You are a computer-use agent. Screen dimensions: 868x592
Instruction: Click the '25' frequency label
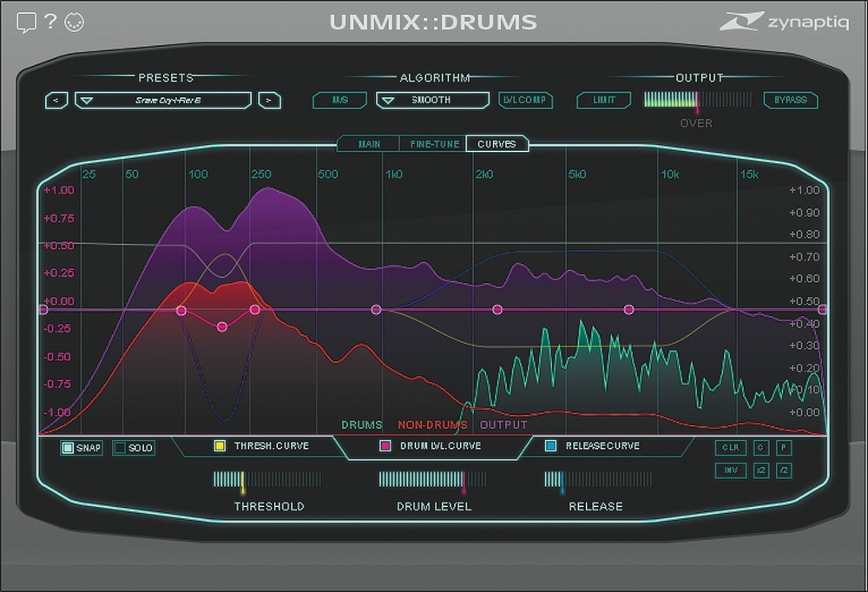coord(89,174)
